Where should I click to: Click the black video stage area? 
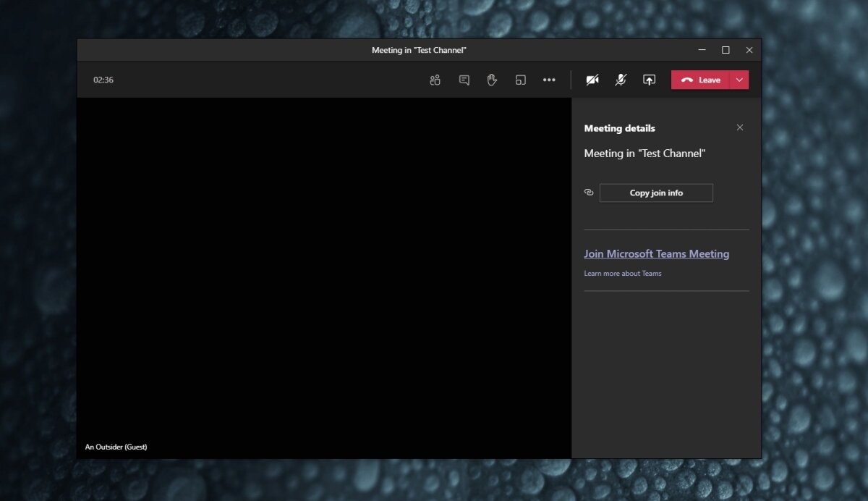tap(324, 275)
